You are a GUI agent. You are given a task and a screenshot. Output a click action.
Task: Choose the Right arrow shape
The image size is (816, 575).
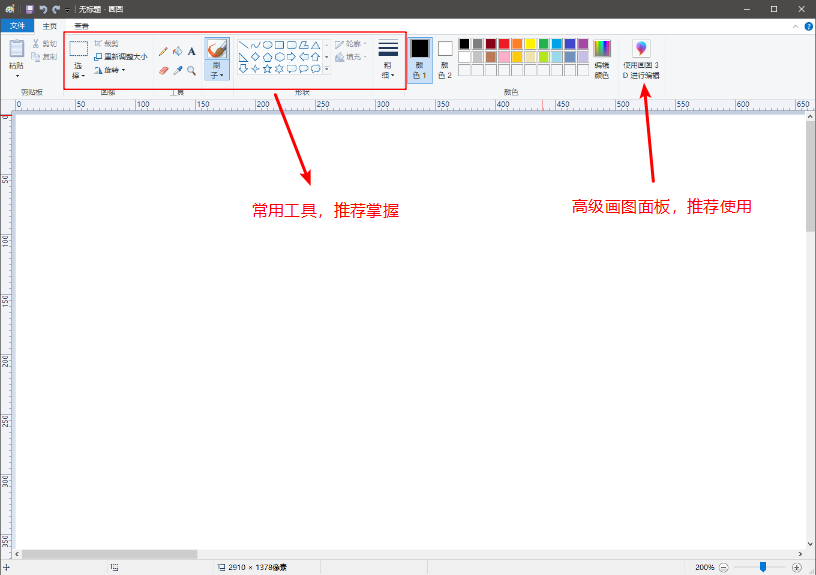point(291,57)
